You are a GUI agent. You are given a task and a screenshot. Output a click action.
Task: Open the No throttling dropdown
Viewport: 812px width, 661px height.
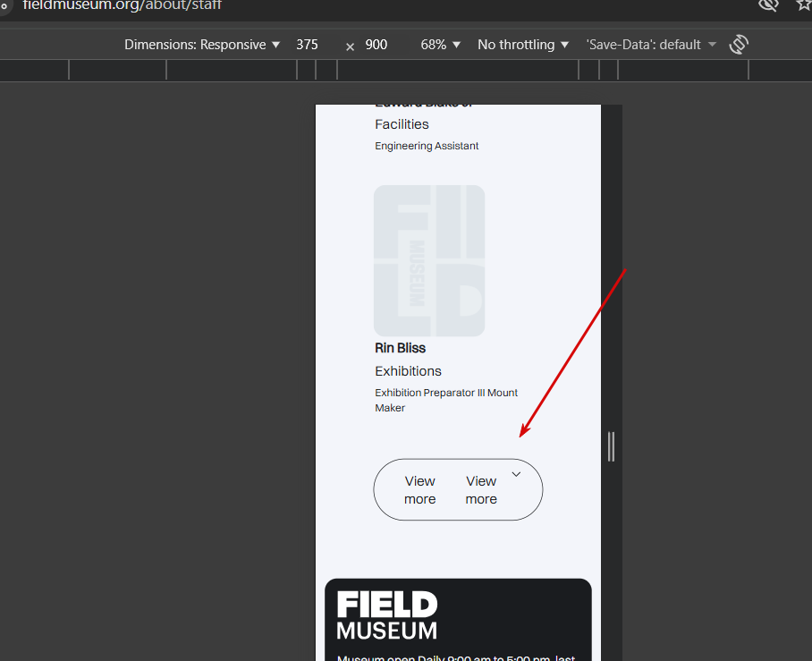tap(523, 45)
